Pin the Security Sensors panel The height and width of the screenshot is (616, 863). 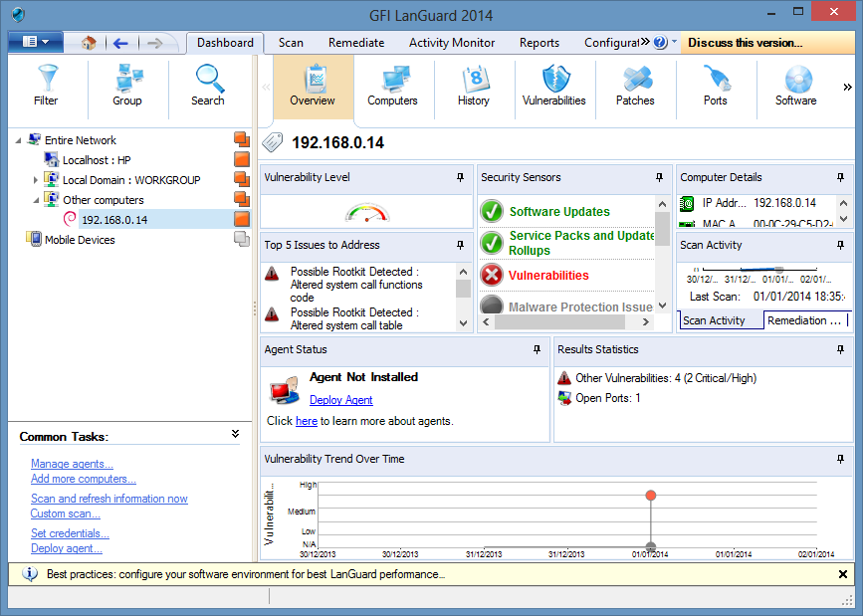(659, 177)
